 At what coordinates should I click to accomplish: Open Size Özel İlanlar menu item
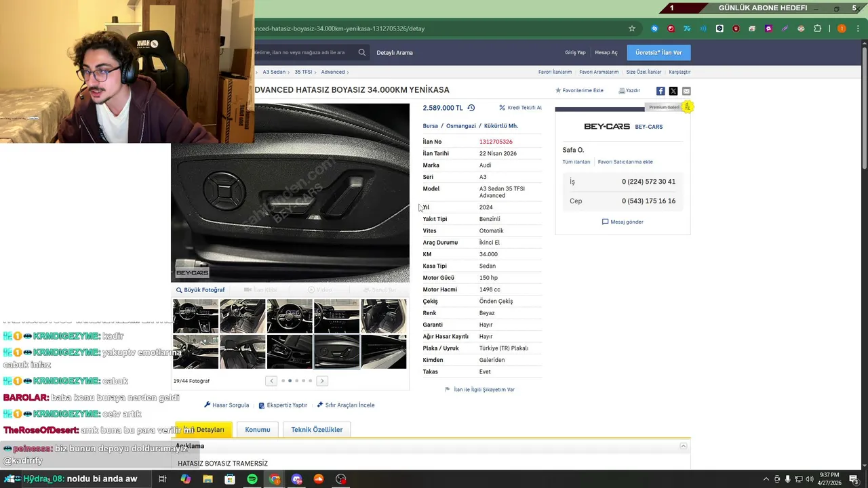(x=644, y=72)
